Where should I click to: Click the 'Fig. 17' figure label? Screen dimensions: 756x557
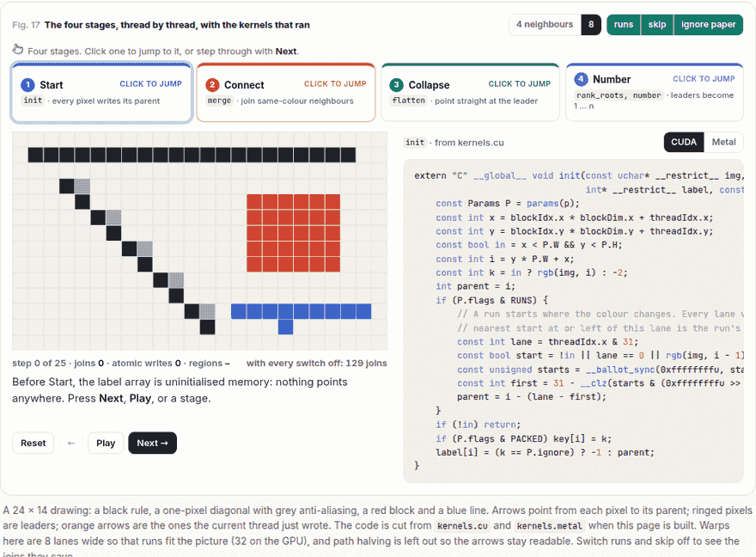(26, 25)
